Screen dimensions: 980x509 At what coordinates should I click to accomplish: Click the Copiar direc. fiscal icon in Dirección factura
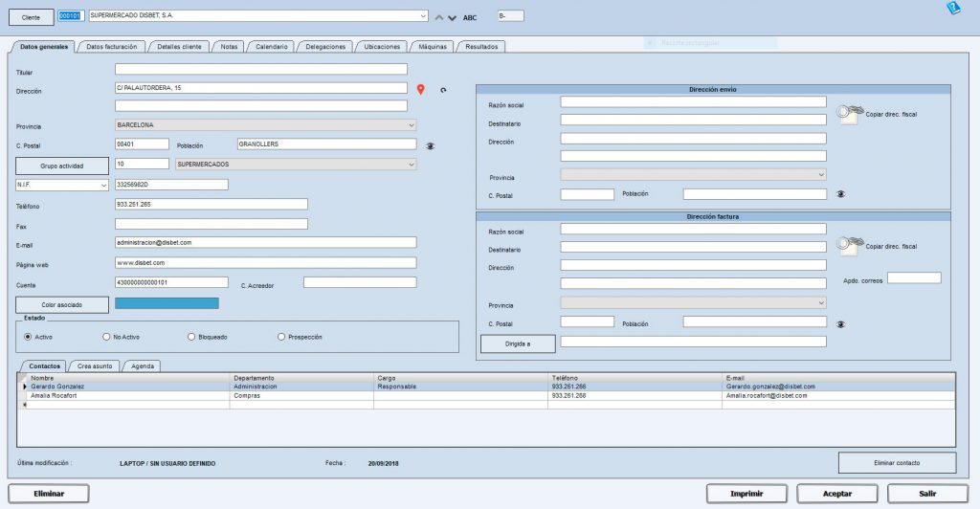point(850,246)
